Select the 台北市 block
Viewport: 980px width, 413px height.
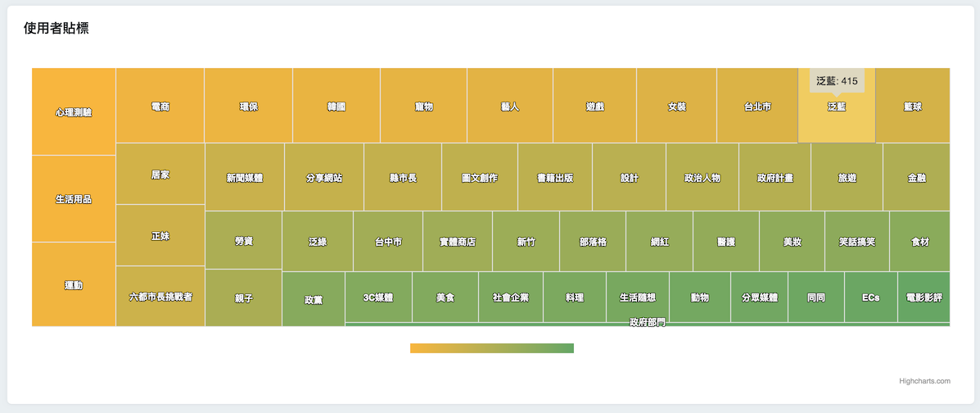click(x=757, y=107)
